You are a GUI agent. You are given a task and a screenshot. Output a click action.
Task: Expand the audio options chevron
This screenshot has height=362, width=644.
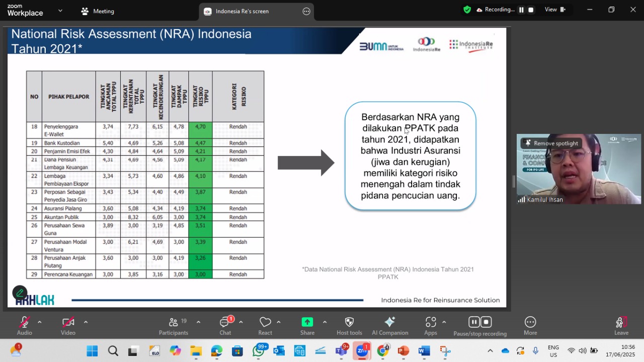click(x=40, y=322)
